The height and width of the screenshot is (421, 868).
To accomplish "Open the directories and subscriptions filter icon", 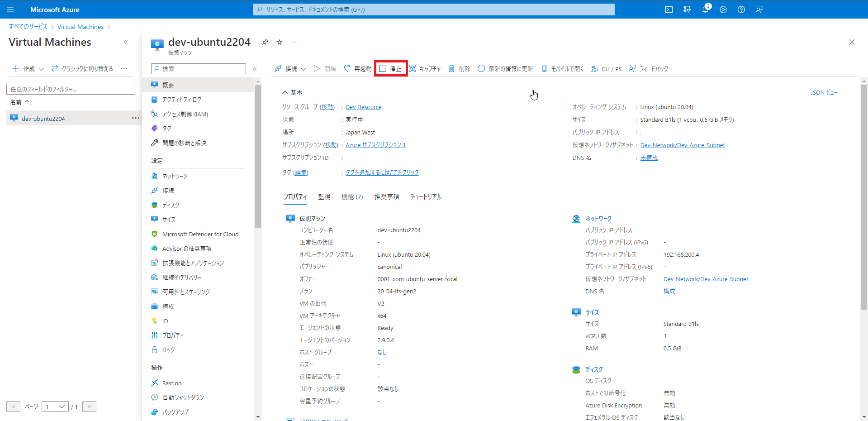I will click(687, 10).
